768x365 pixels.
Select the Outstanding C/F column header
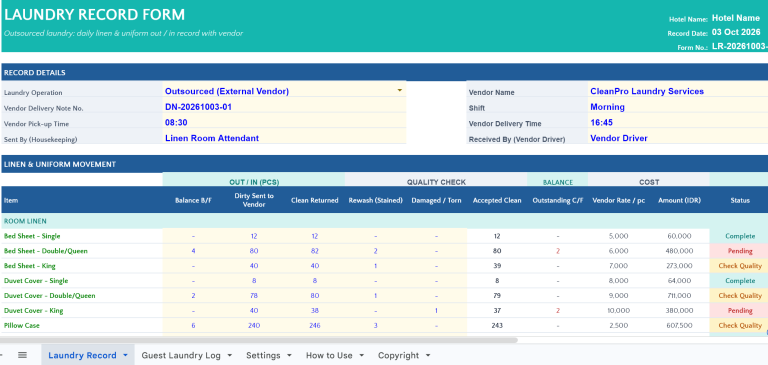pyautogui.click(x=557, y=200)
